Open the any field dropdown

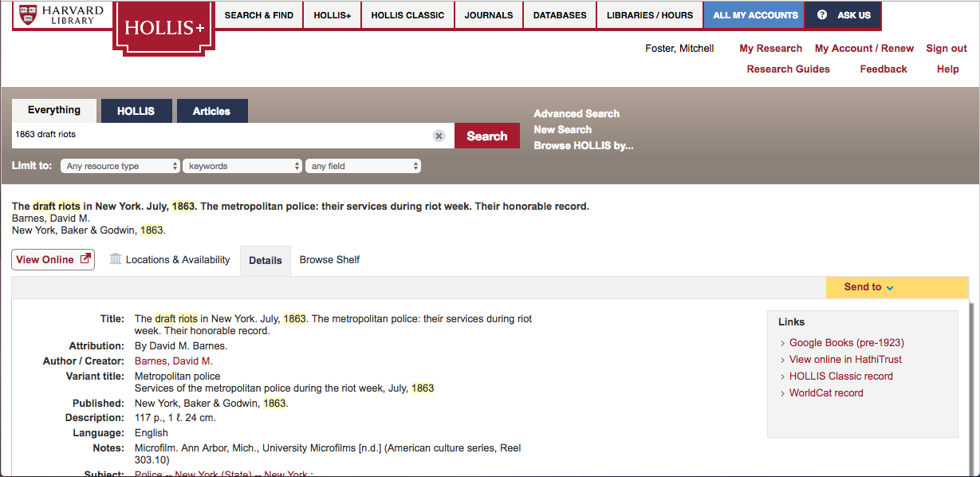click(x=363, y=166)
